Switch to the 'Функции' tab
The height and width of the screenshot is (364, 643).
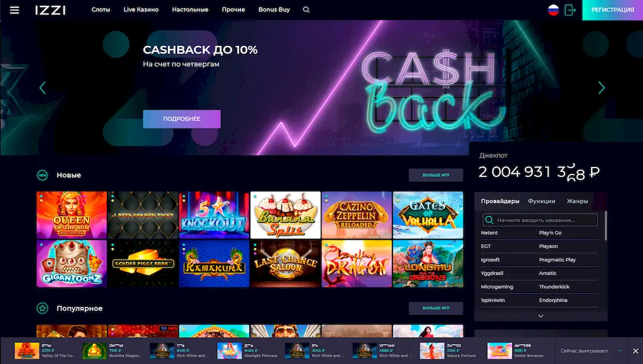tap(541, 201)
